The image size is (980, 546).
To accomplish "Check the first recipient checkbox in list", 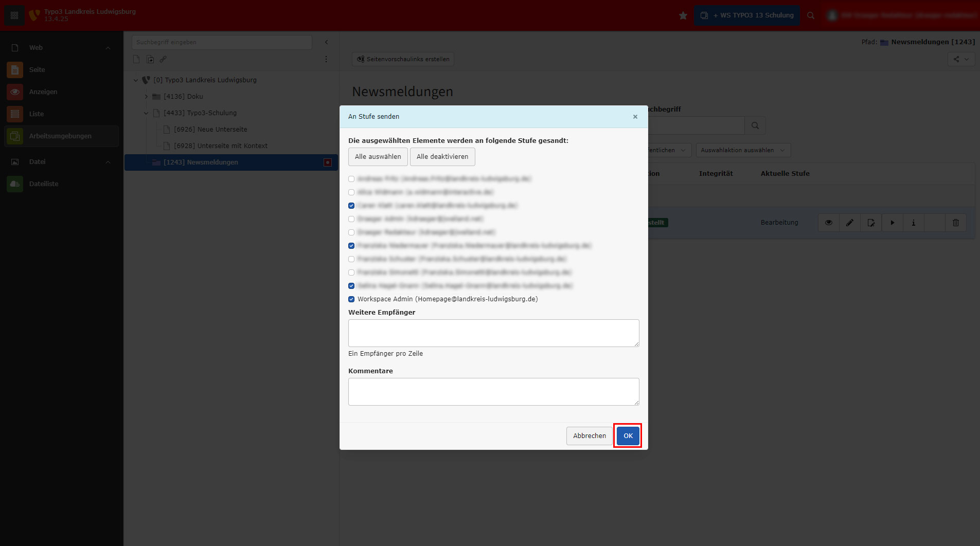I will [x=351, y=179].
